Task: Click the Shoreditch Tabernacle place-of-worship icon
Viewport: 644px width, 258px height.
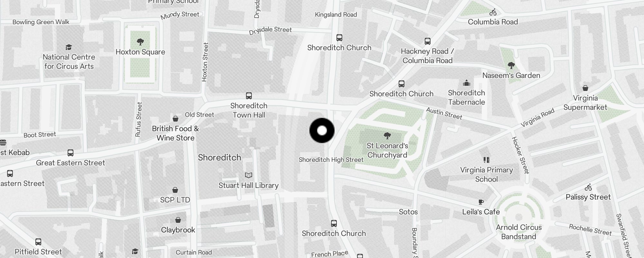Action: 467,83
